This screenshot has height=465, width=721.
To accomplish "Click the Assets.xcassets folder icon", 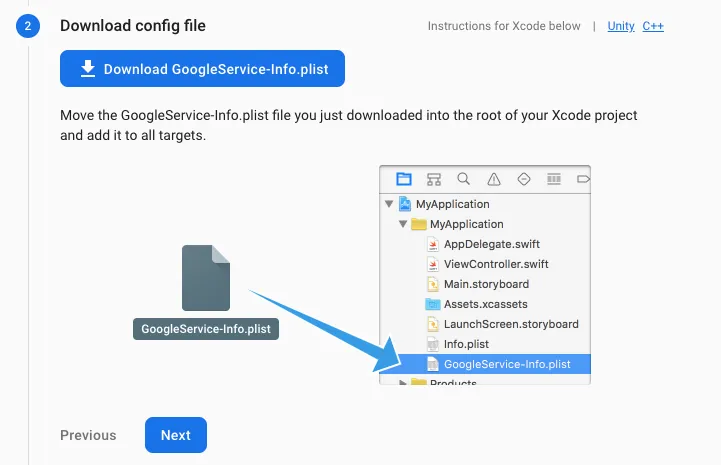I will click(x=433, y=304).
